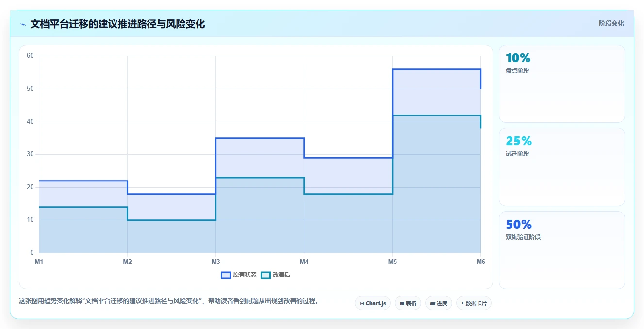This screenshot has height=329, width=644.
Task: Open the 25% 试迁阶段 card
Action: (562, 167)
